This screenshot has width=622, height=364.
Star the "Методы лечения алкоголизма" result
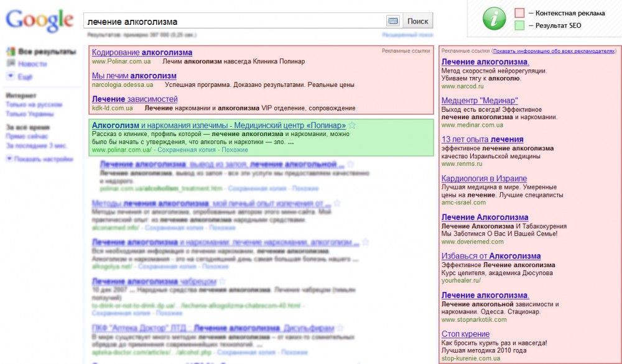pos(337,204)
